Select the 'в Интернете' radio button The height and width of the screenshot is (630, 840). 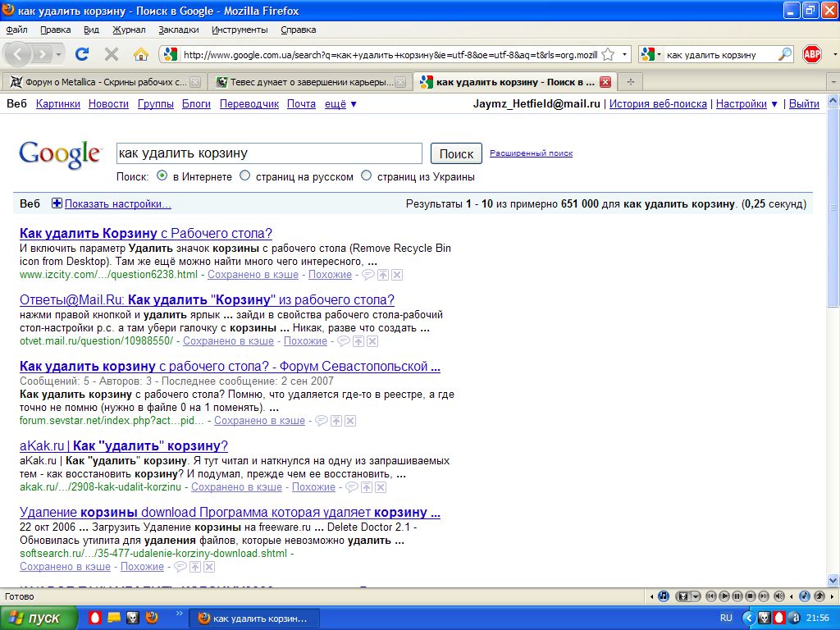pyautogui.click(x=162, y=176)
